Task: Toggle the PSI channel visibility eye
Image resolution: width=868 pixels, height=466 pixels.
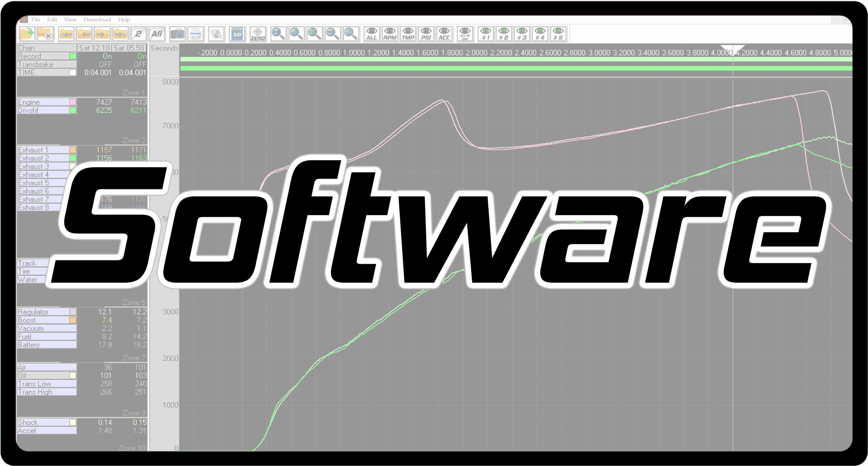Action: click(x=427, y=34)
